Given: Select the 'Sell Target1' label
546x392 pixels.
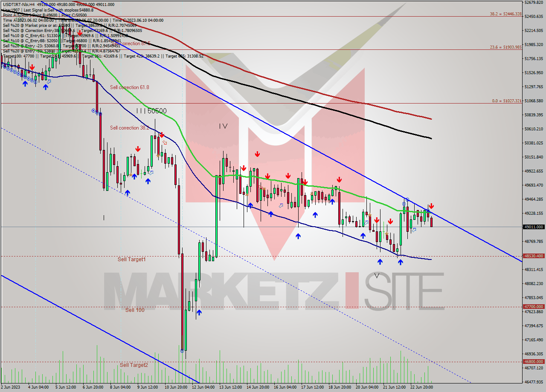Looking at the screenshot, I should pos(132,259).
